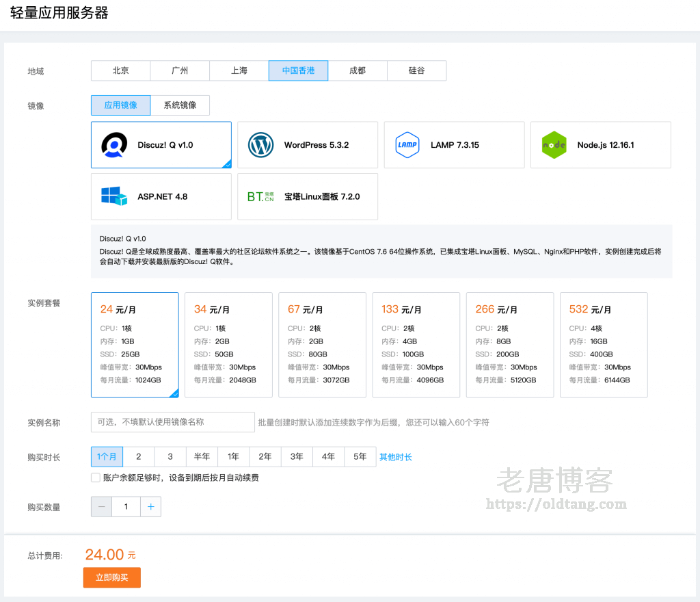Image resolution: width=700 pixels, height=602 pixels.
Task: Select the 5年 purchase duration
Action: (x=360, y=456)
